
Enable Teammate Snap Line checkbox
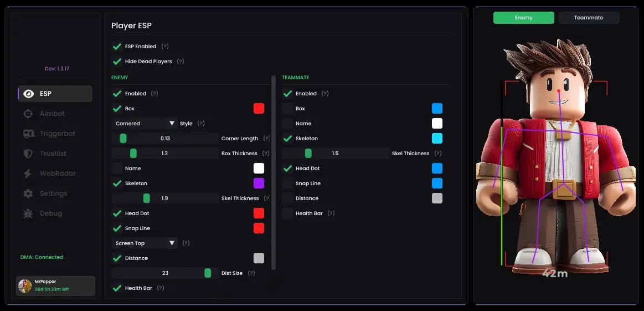287,183
